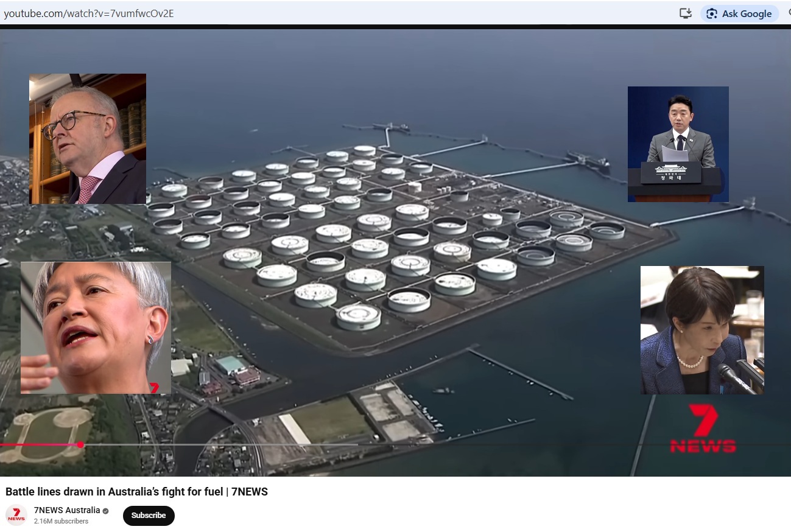Image resolution: width=791 pixels, height=532 pixels.
Task: Click the YouTube URL in address bar
Action: click(x=89, y=13)
